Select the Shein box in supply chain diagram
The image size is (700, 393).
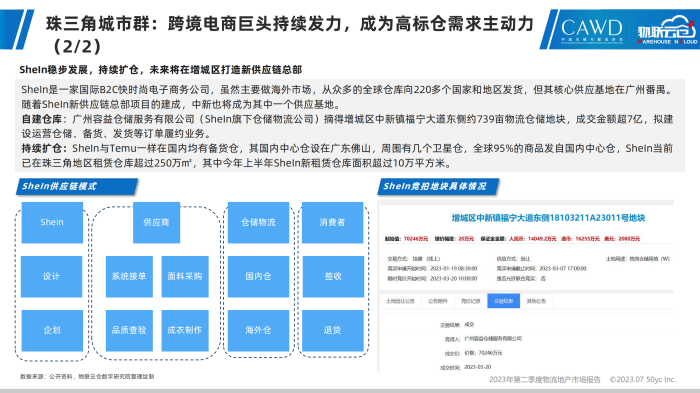coord(52,222)
